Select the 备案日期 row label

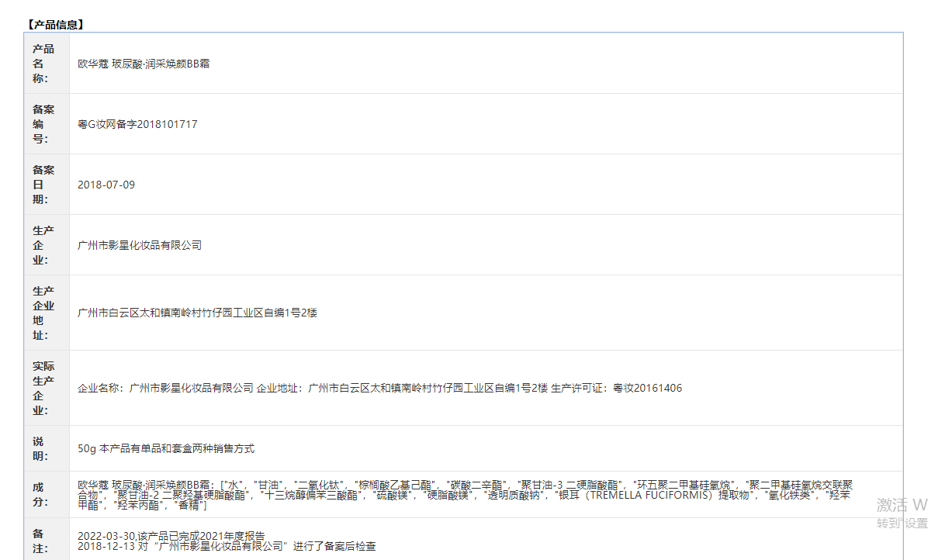click(43, 185)
